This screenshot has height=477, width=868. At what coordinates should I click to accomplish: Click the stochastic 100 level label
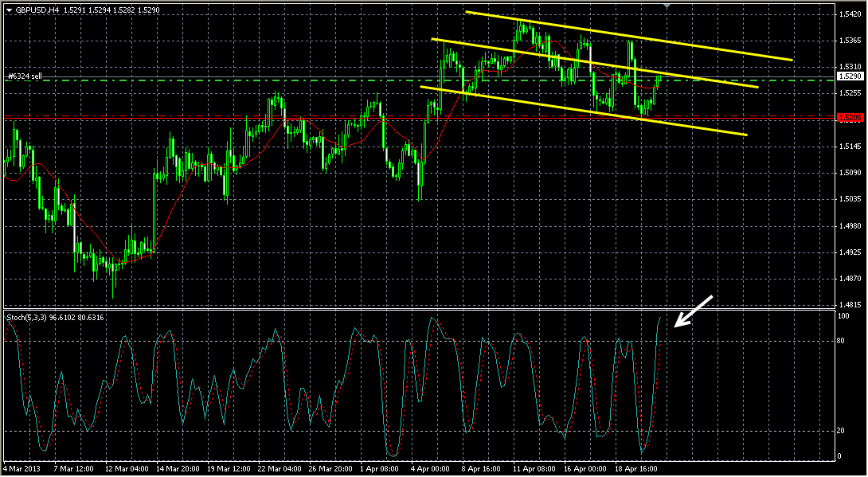843,316
